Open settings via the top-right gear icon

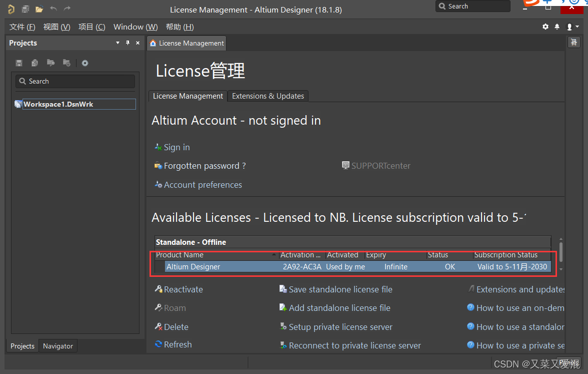pyautogui.click(x=545, y=27)
